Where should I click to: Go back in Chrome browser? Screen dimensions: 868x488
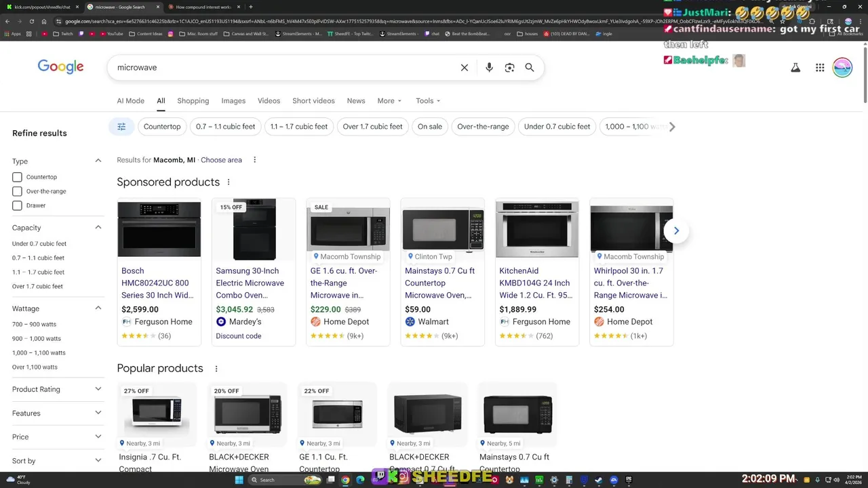pyautogui.click(x=7, y=21)
